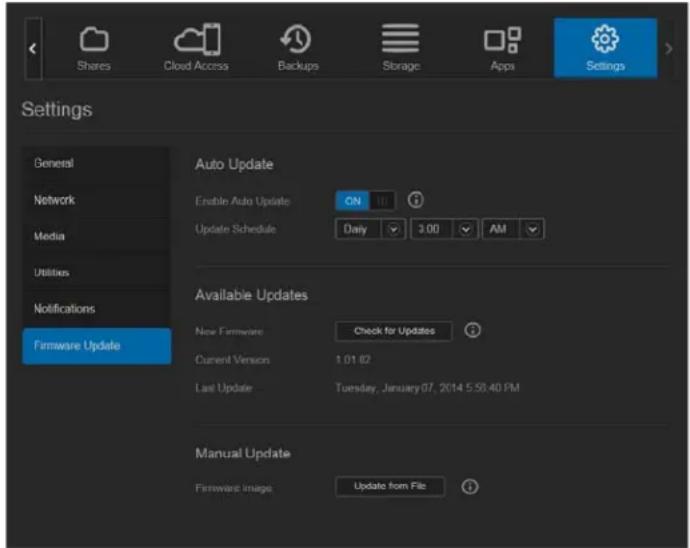Select Network in settings sidebar
Viewport: 690px width, 548px height.
point(96,200)
